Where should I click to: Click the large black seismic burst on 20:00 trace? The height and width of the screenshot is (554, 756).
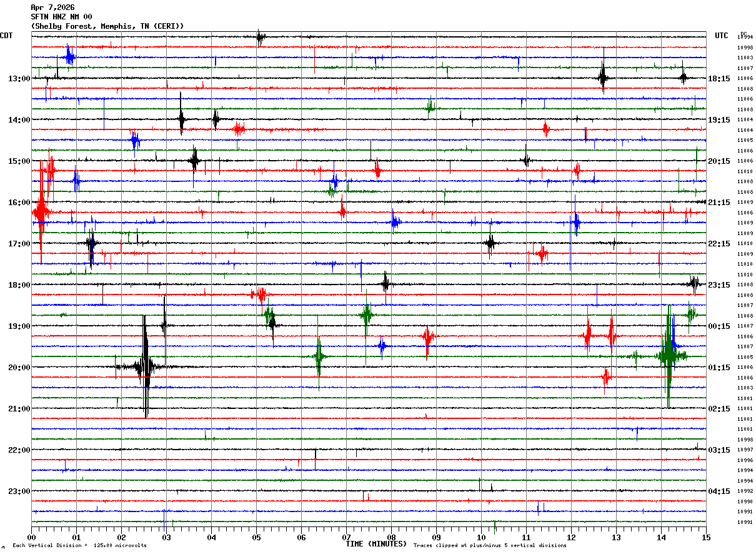click(x=146, y=366)
